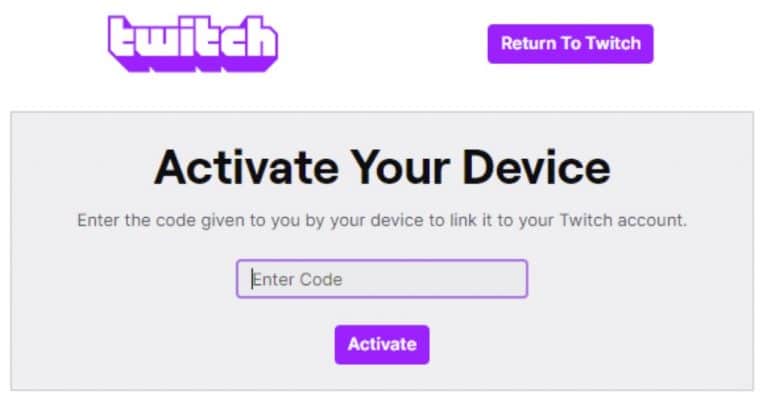
Task: Select the Activate Your Device heading
Action: tap(382, 168)
